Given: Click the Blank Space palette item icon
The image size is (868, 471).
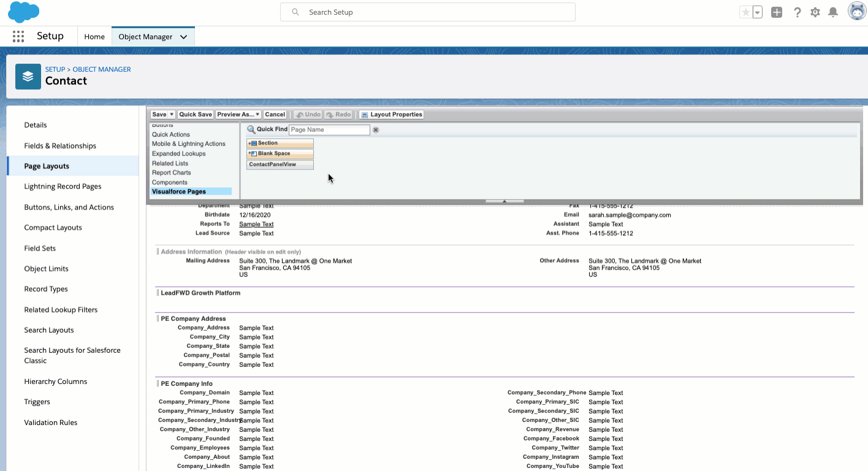Looking at the screenshot, I should point(253,154).
